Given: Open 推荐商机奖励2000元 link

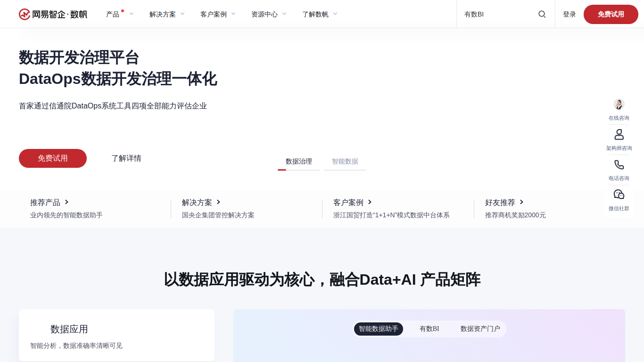Looking at the screenshot, I should tap(515, 215).
